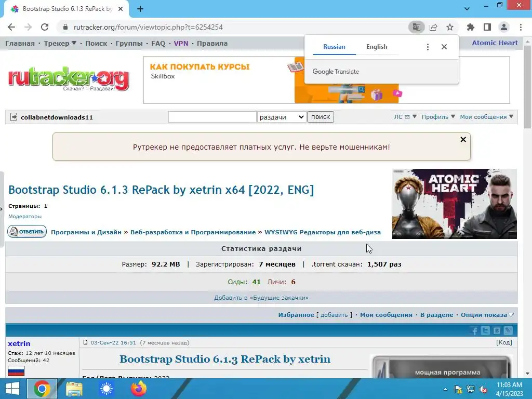Click the Atomic Heart banner image
This screenshot has width=532, height=399.
455,204
